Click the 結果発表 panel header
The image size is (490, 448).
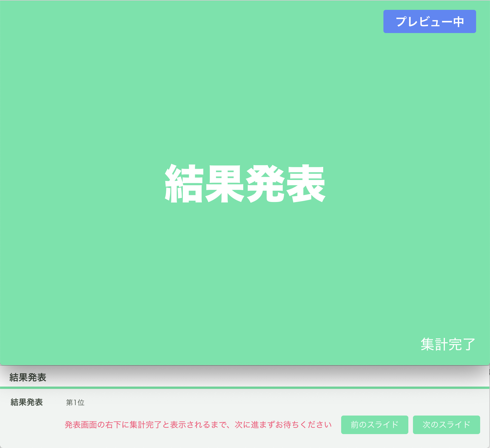28,377
